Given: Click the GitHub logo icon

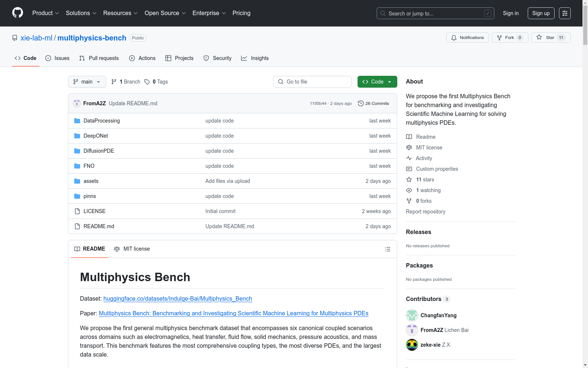Looking at the screenshot, I should tap(18, 13).
